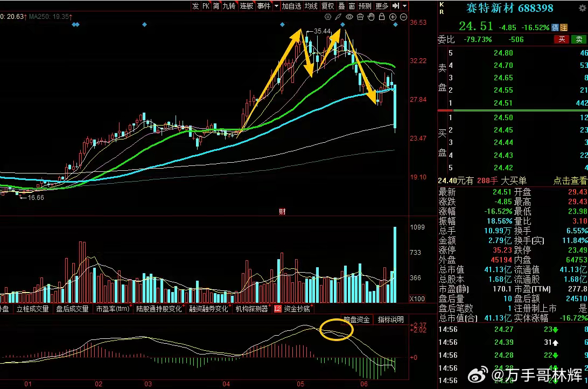Viewport: 588px width, 389px height.
Task: Click the 委比 value -79.73%
Action: [x=478, y=39]
